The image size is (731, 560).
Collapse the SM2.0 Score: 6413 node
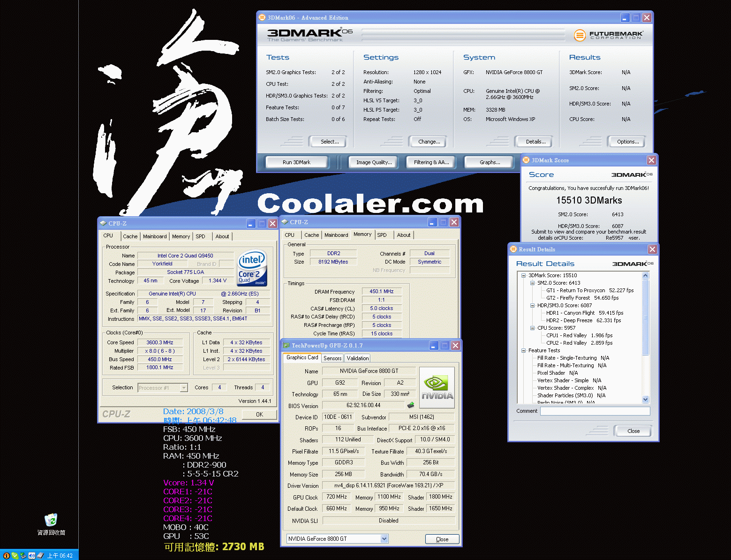click(x=533, y=283)
